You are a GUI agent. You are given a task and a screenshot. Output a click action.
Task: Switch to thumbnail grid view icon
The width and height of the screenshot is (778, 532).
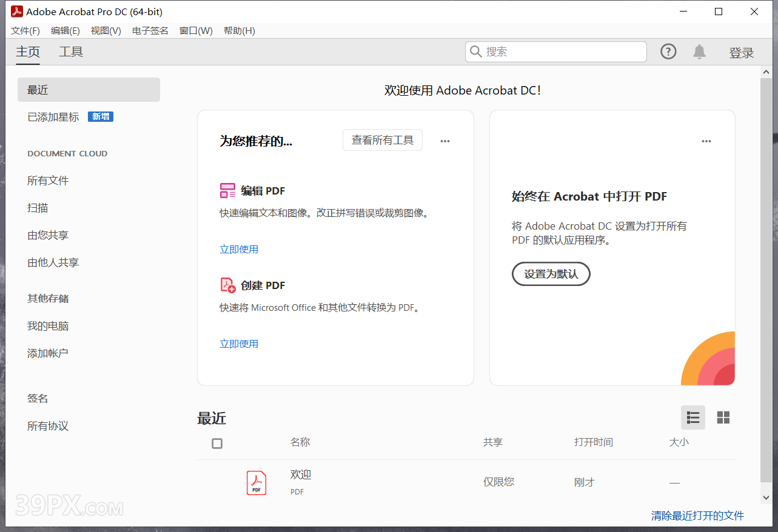point(723,417)
